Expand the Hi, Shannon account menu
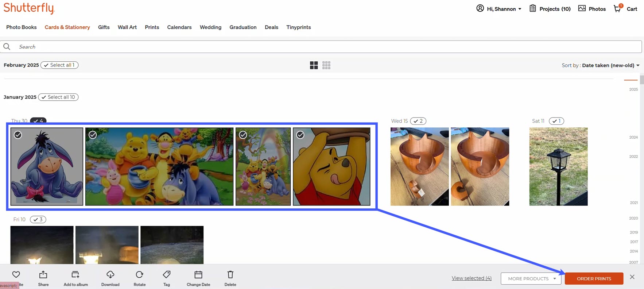 coord(504,9)
